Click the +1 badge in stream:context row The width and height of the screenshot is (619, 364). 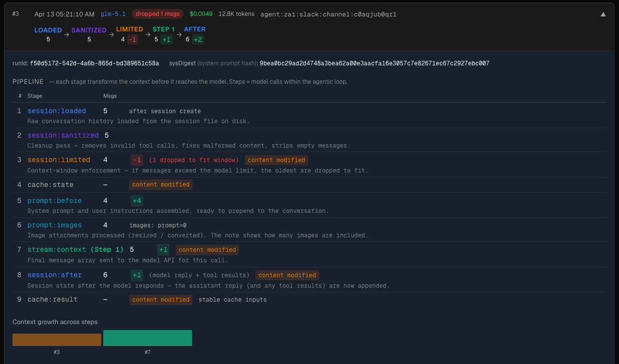coord(163,250)
